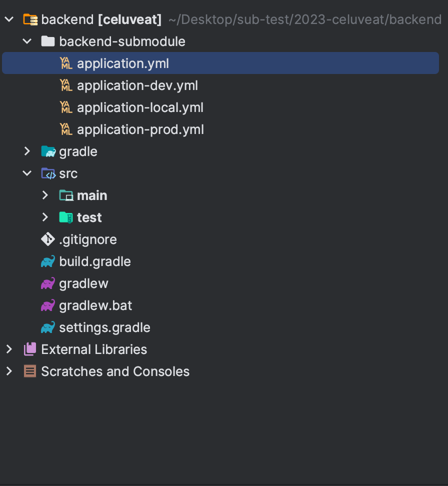
Task: Expand Scratches and Consoles
Action: [9, 371]
